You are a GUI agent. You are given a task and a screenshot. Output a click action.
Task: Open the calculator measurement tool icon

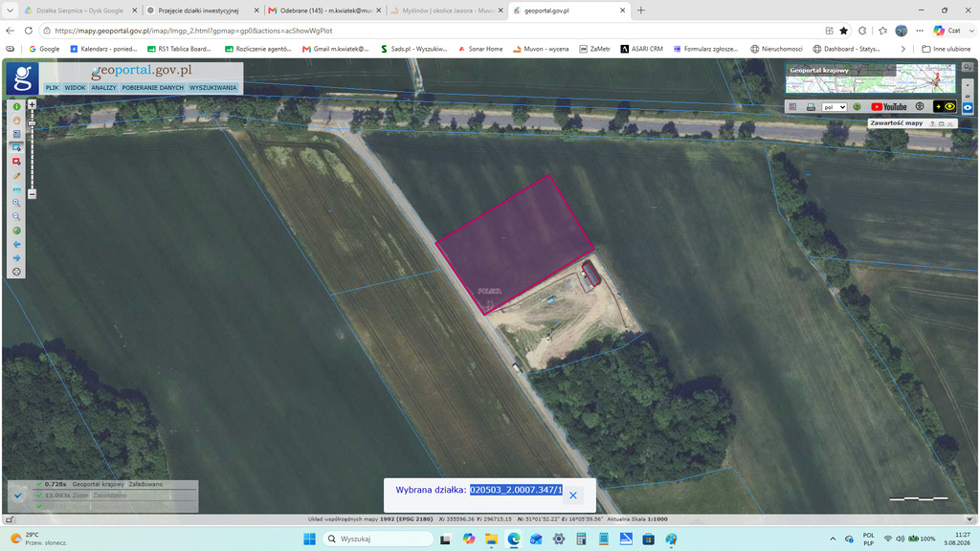click(x=17, y=134)
